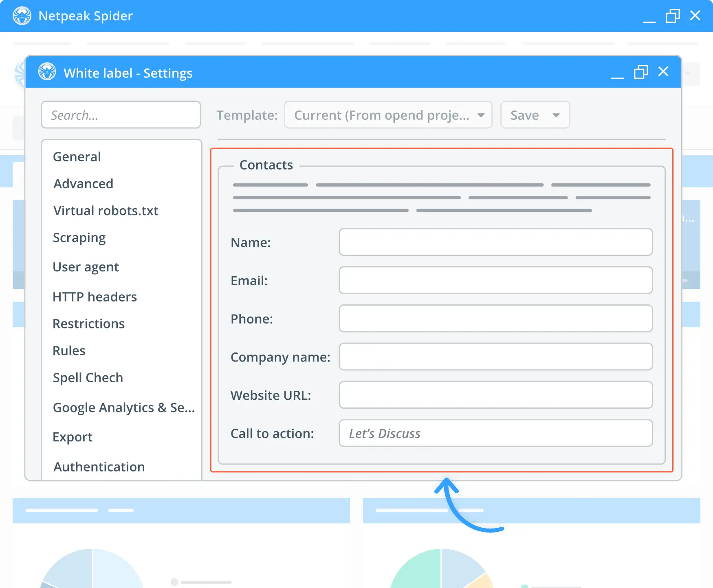713x588 pixels.
Task: Click the Email input field
Action: tap(495, 280)
